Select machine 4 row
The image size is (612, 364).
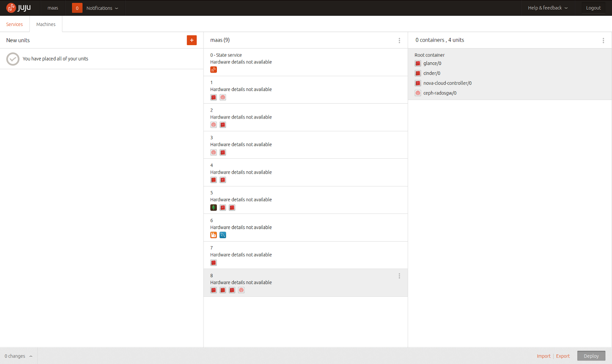point(306,172)
